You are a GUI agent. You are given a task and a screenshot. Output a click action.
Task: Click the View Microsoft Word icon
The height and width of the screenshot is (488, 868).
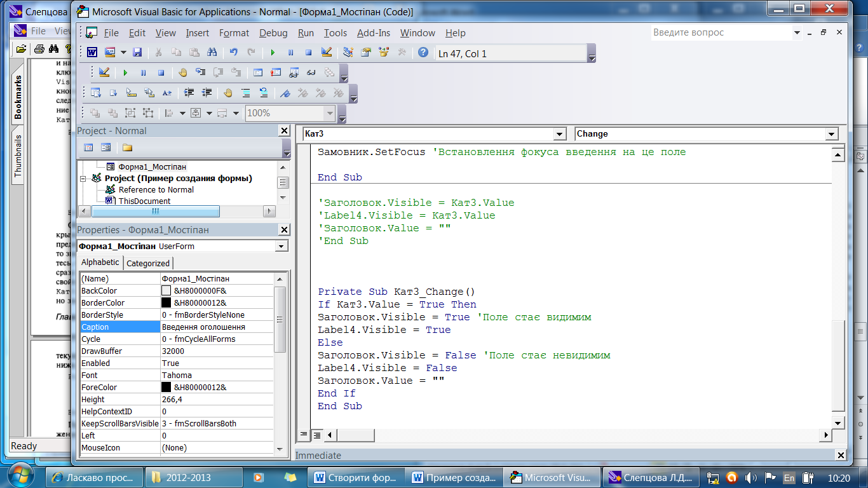coord(92,52)
